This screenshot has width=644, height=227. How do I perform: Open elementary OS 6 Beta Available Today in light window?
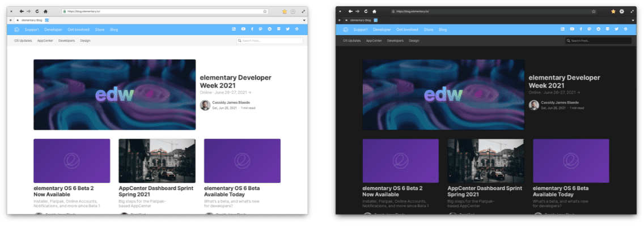point(232,191)
